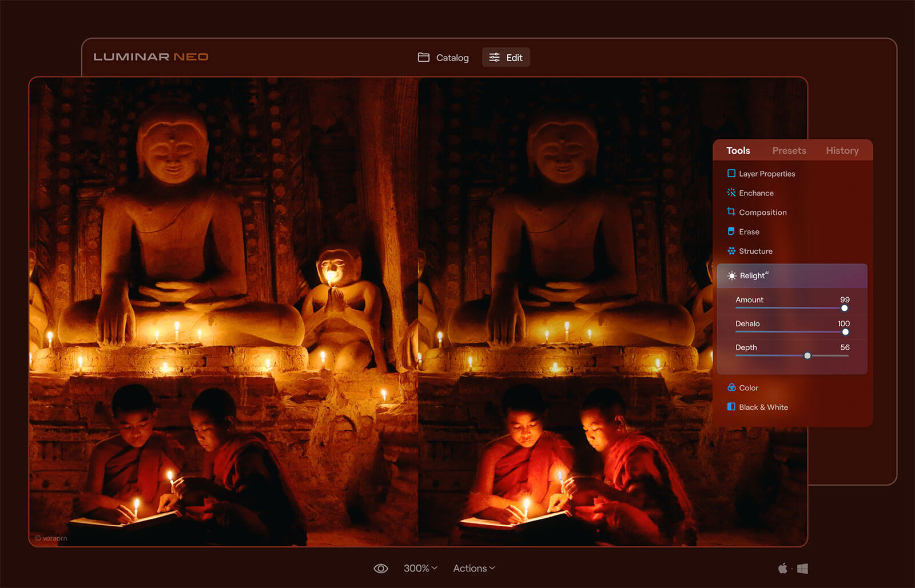Screen dimensions: 915x588
Task: Open the History tab
Action: pos(842,150)
